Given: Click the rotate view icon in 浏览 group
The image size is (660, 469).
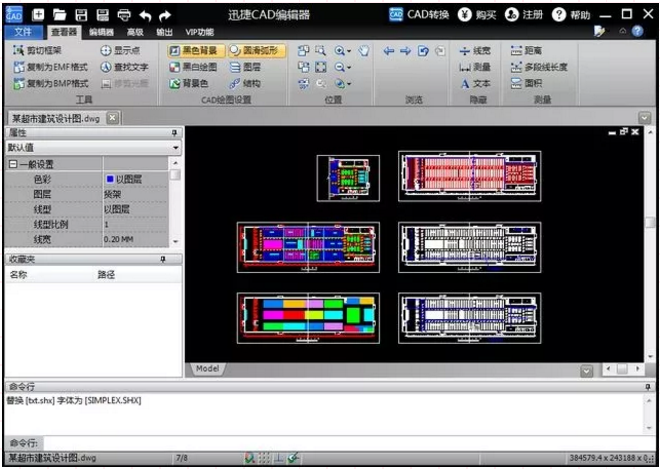Looking at the screenshot, I should pyautogui.click(x=423, y=51).
